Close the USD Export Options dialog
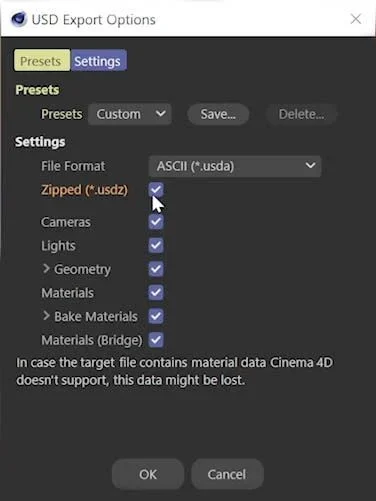 click(356, 19)
